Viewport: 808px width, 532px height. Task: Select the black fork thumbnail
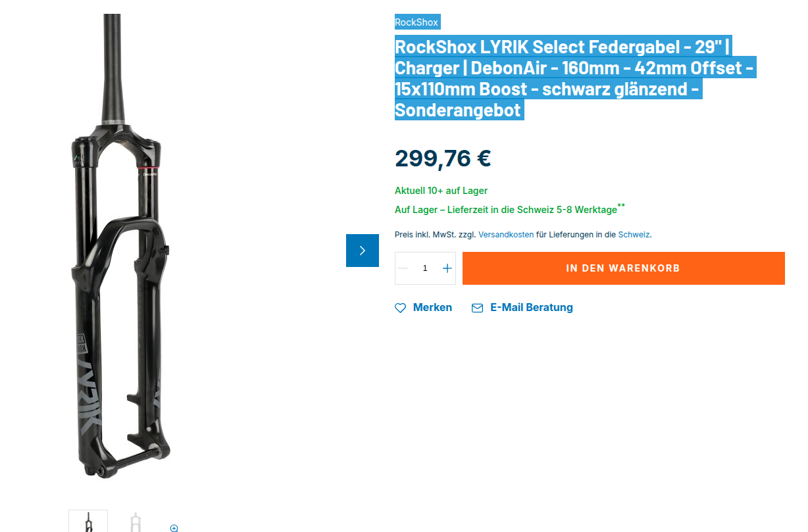(x=88, y=521)
